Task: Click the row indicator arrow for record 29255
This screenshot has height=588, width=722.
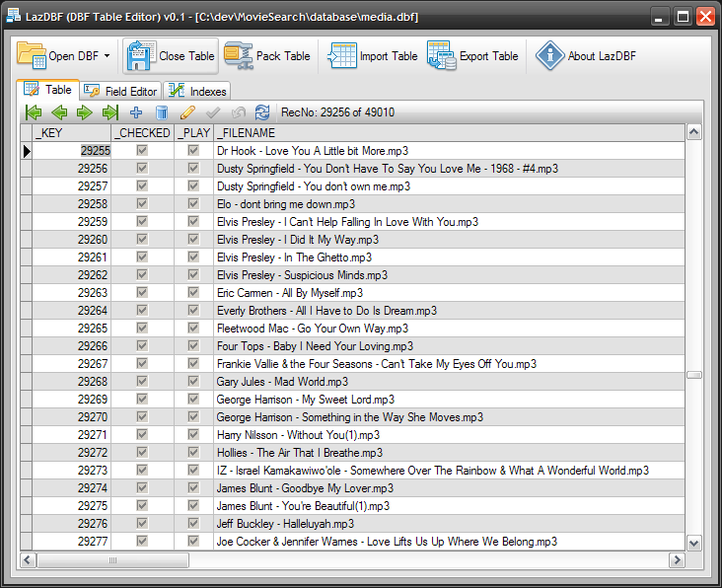Action: pyautogui.click(x=27, y=151)
